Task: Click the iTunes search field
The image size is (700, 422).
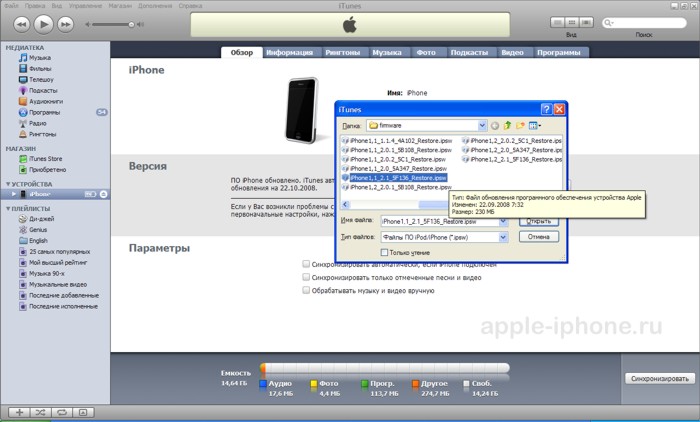Action: pyautogui.click(x=644, y=23)
